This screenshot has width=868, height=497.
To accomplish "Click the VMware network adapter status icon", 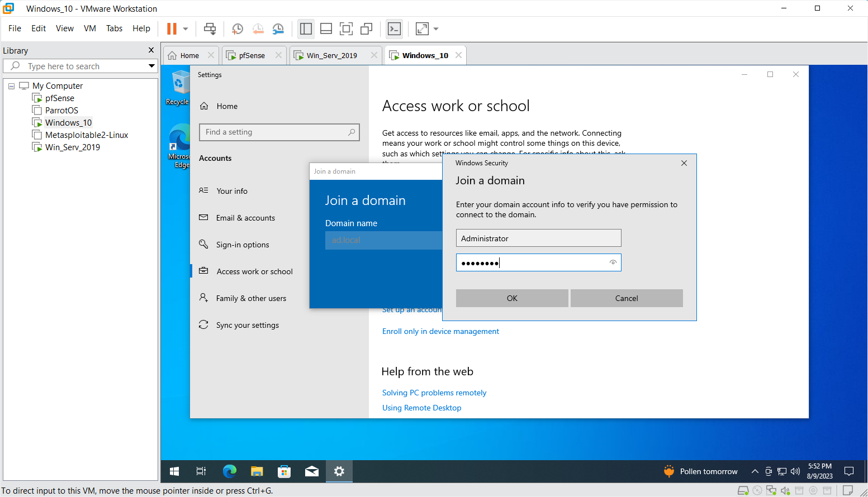I will 771,490.
